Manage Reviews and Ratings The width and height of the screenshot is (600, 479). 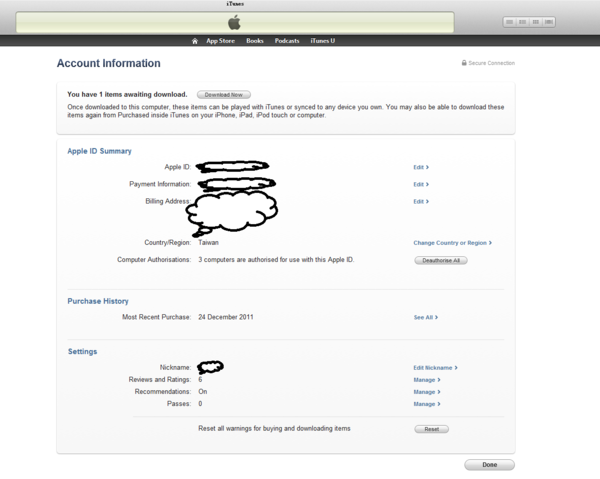coord(427,380)
